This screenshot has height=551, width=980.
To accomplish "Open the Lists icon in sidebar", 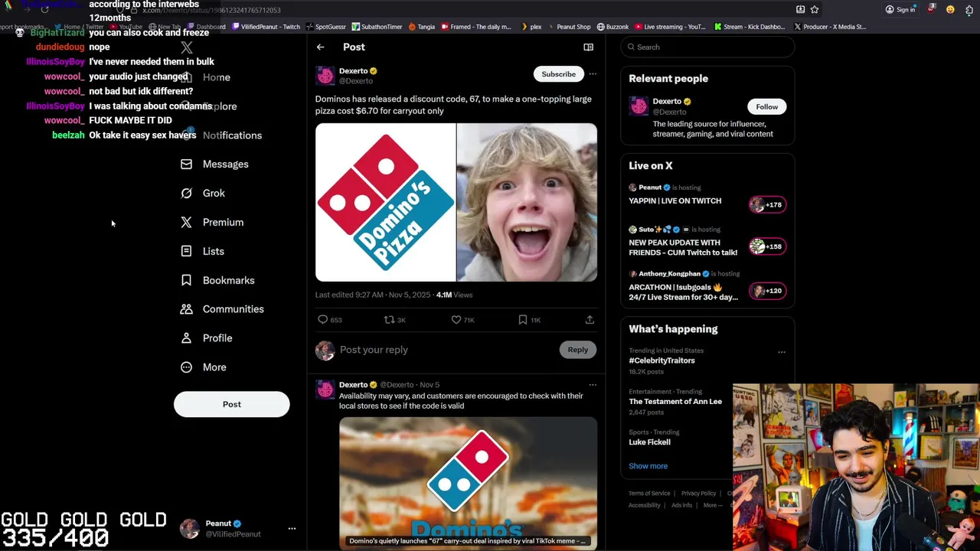I will [186, 251].
